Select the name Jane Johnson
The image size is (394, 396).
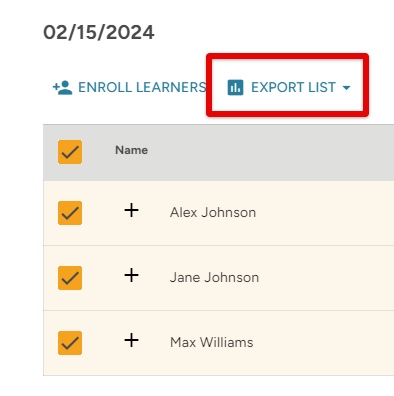[x=214, y=277]
